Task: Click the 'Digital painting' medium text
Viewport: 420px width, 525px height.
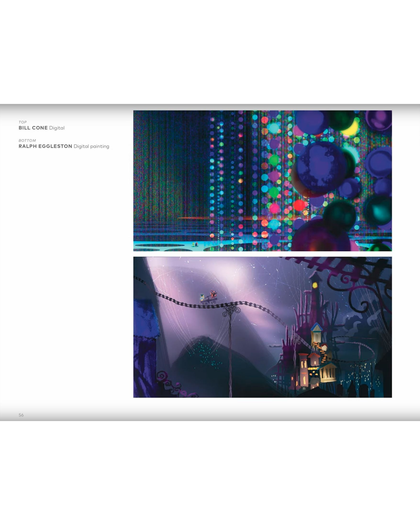Action: click(91, 146)
